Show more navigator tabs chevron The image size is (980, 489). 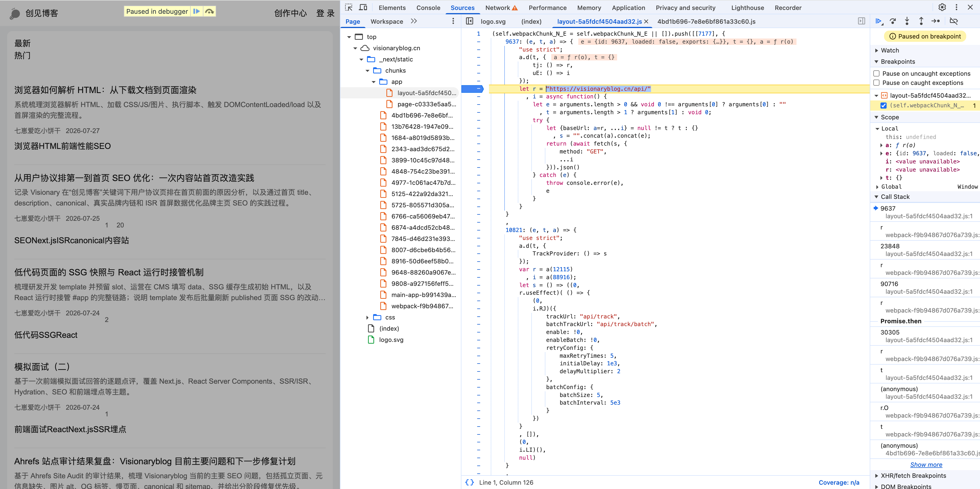point(414,21)
